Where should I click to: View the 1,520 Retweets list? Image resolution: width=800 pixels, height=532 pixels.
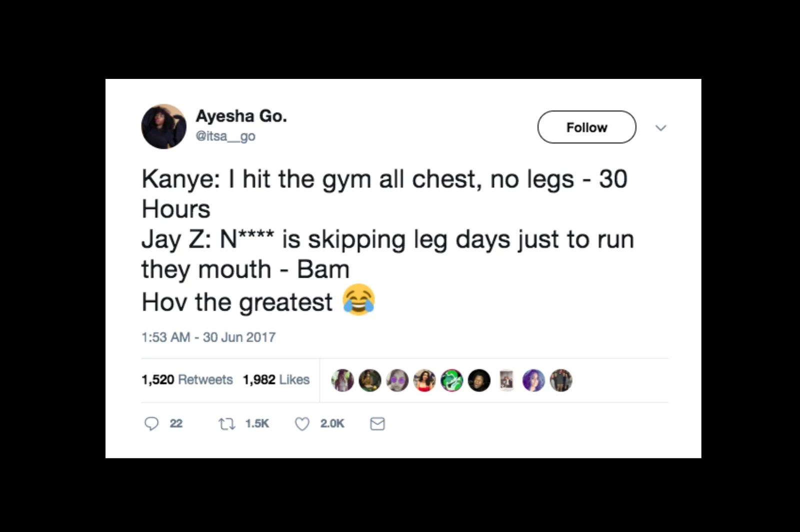point(187,380)
